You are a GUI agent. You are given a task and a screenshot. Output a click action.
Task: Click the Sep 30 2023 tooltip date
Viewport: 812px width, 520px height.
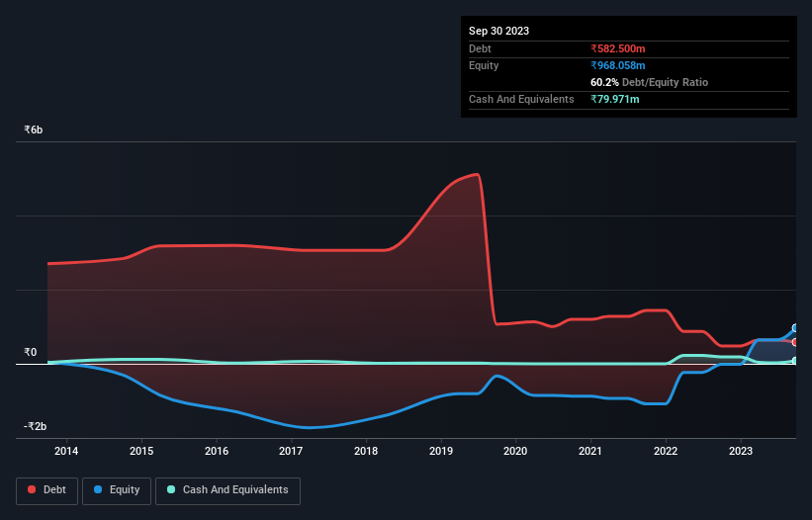click(x=498, y=31)
